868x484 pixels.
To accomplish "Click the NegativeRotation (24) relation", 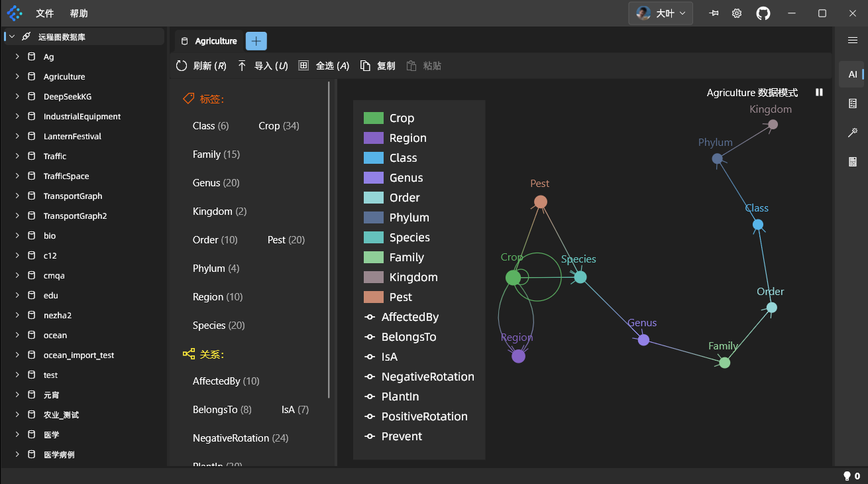I will click(x=241, y=438).
